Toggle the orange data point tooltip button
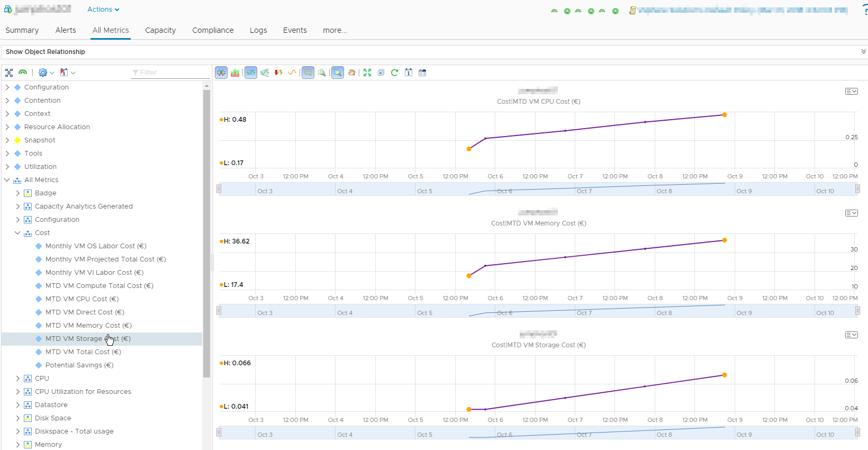The height and width of the screenshot is (450, 868). [308, 73]
